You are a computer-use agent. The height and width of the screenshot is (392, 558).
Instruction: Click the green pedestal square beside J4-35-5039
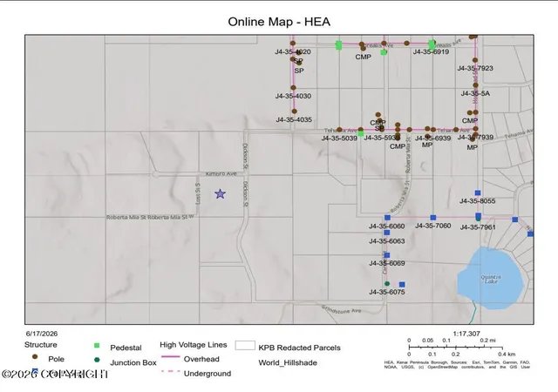361,134
